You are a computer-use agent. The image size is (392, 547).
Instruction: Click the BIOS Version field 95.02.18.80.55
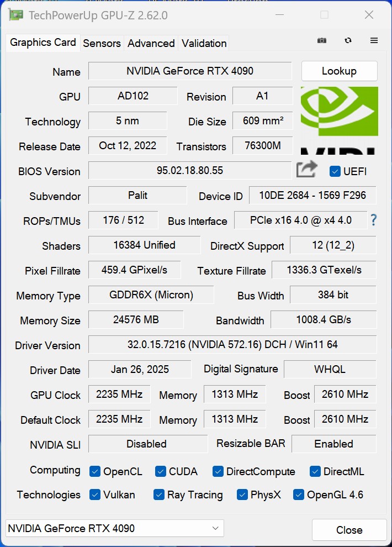point(190,170)
